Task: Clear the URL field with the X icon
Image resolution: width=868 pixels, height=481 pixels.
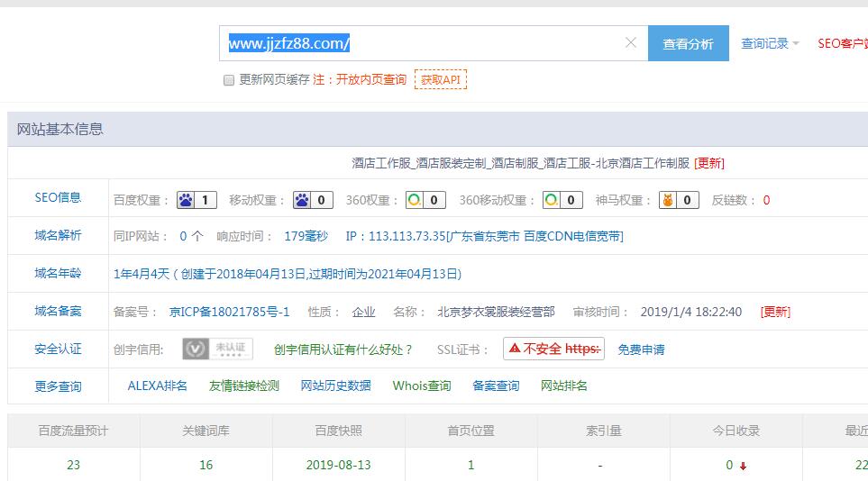Action: 631,42
